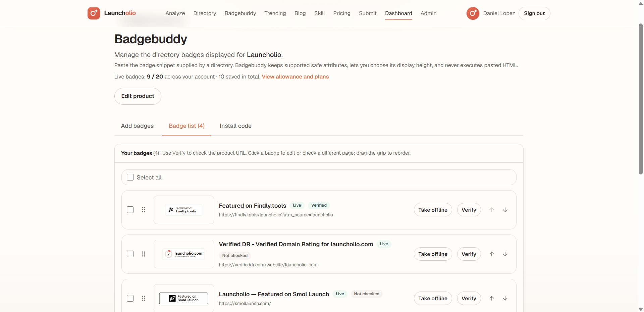Open the Admin nav link
The image size is (644, 312).
pos(429,13)
